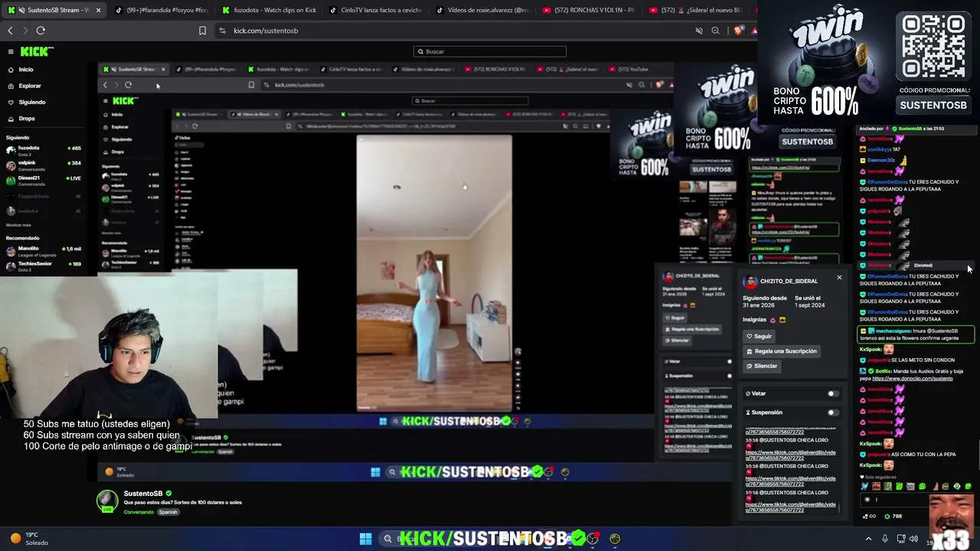Viewport: 980px width, 551px height.
Task: Switch to the TikTok #farandula #foryou tab
Action: point(162,11)
